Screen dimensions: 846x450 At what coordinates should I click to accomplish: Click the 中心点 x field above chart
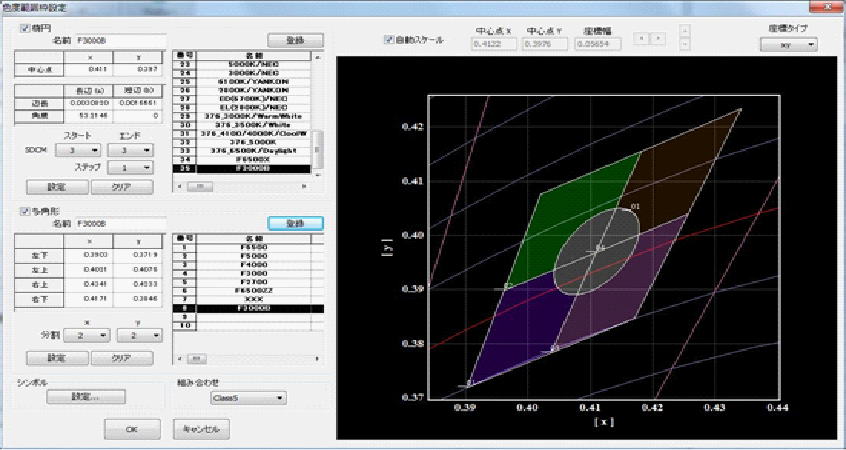(x=494, y=44)
